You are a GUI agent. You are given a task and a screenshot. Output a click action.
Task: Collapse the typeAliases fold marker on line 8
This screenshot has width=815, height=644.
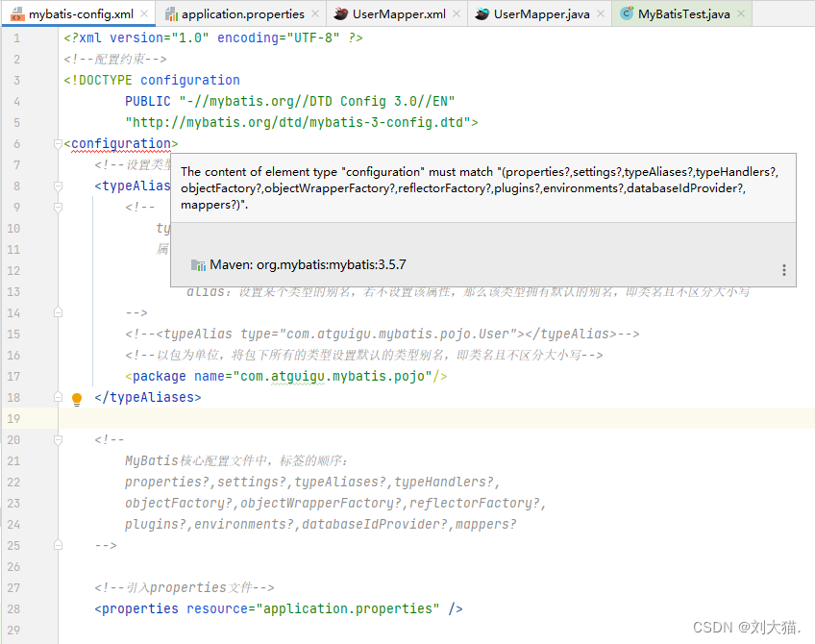[x=59, y=186]
